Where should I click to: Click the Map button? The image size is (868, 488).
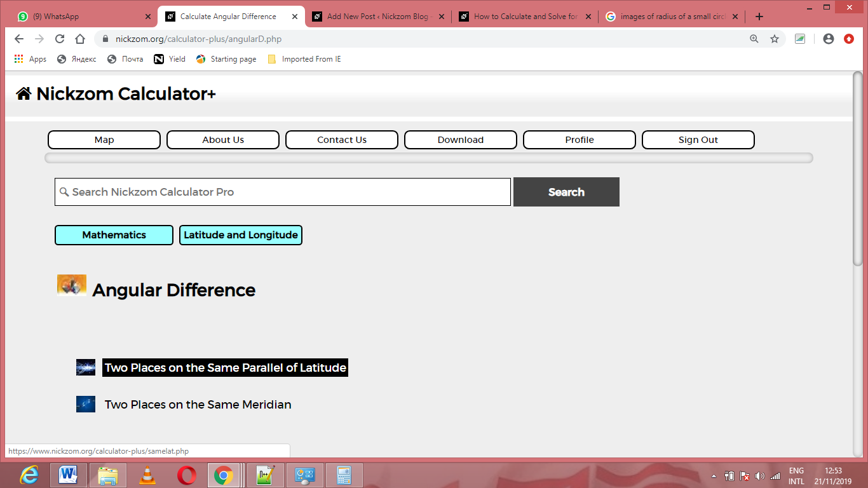(x=104, y=140)
